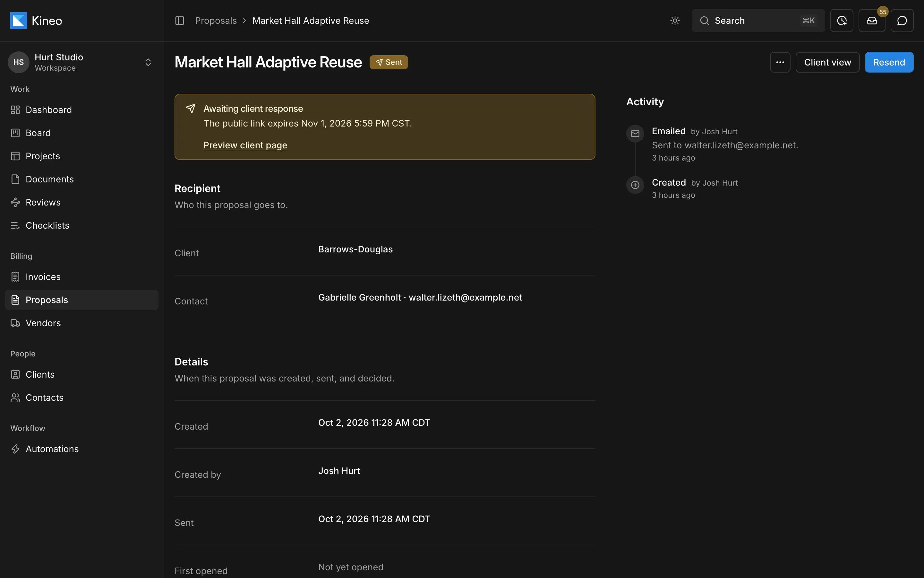Click the HS workspace avatar
Image resolution: width=924 pixels, height=578 pixels.
(x=18, y=62)
